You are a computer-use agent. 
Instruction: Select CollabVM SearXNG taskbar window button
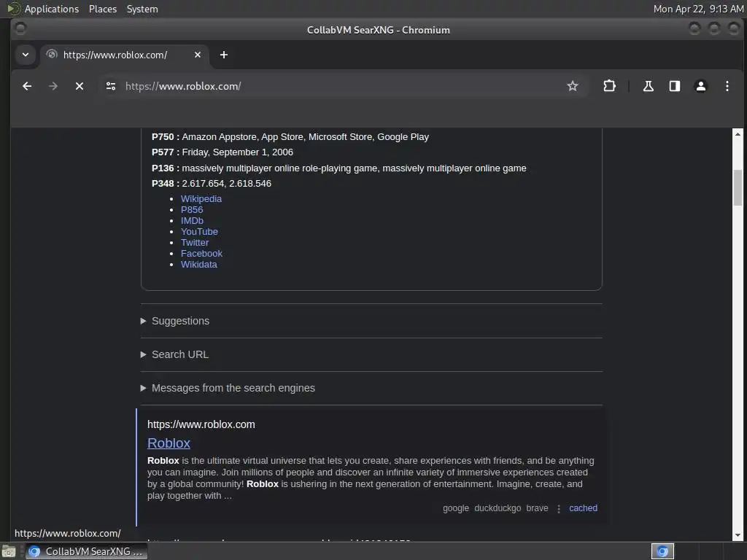click(x=86, y=551)
